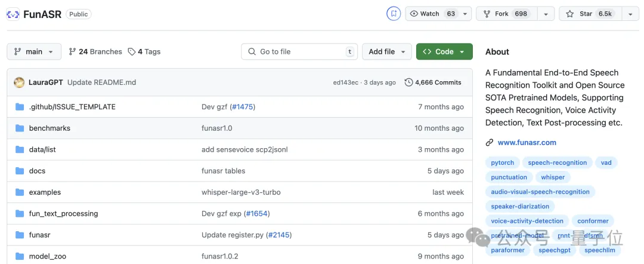Open the green Code dropdown button
This screenshot has height=264, width=644.
(444, 51)
